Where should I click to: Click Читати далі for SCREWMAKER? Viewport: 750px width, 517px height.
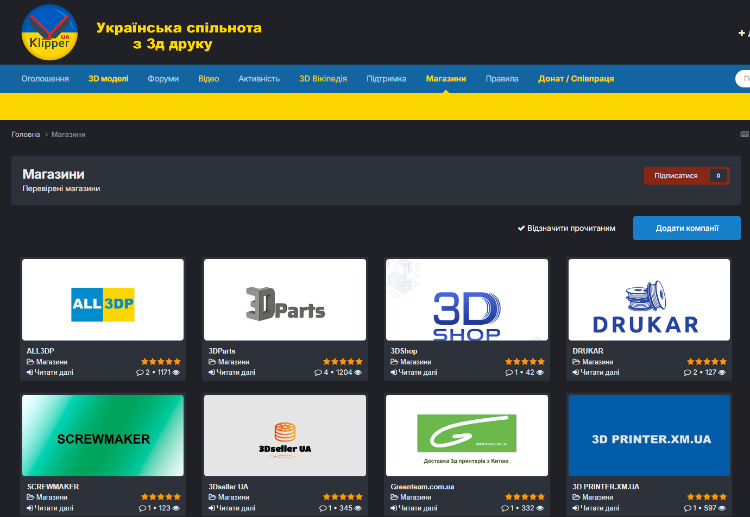coord(50,508)
